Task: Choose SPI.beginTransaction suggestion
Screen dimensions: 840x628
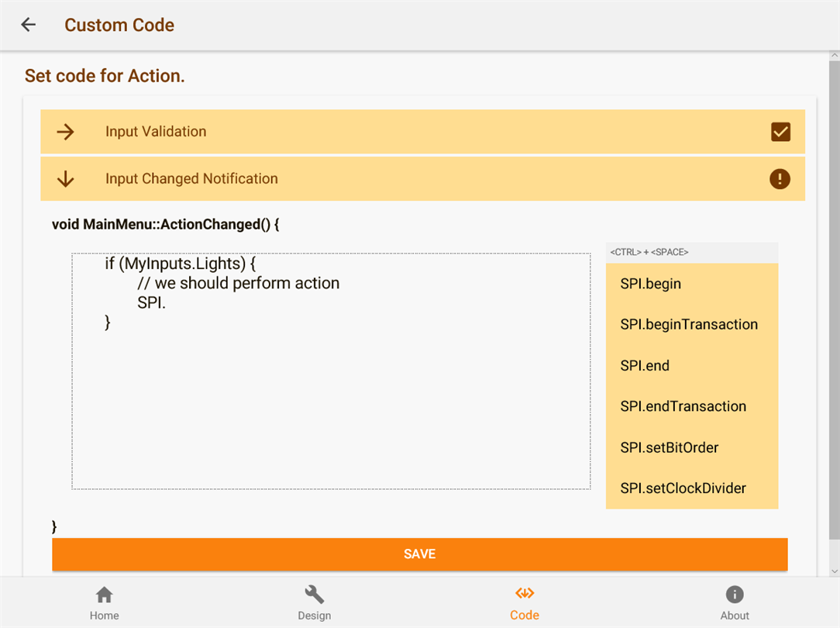Action: tap(689, 325)
